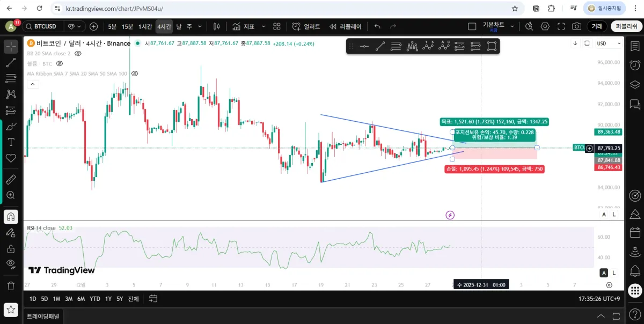Start bar replay with 리플레이 button

coord(346,26)
